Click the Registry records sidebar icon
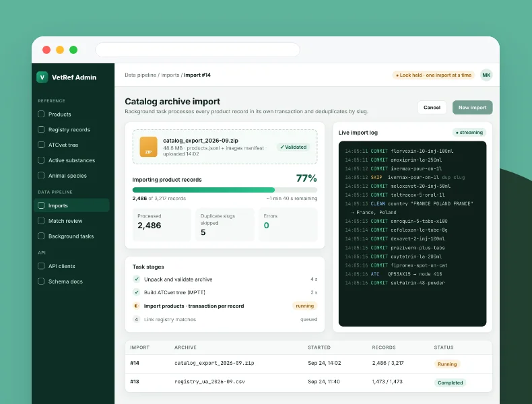This screenshot has width=532, height=404. click(x=41, y=129)
